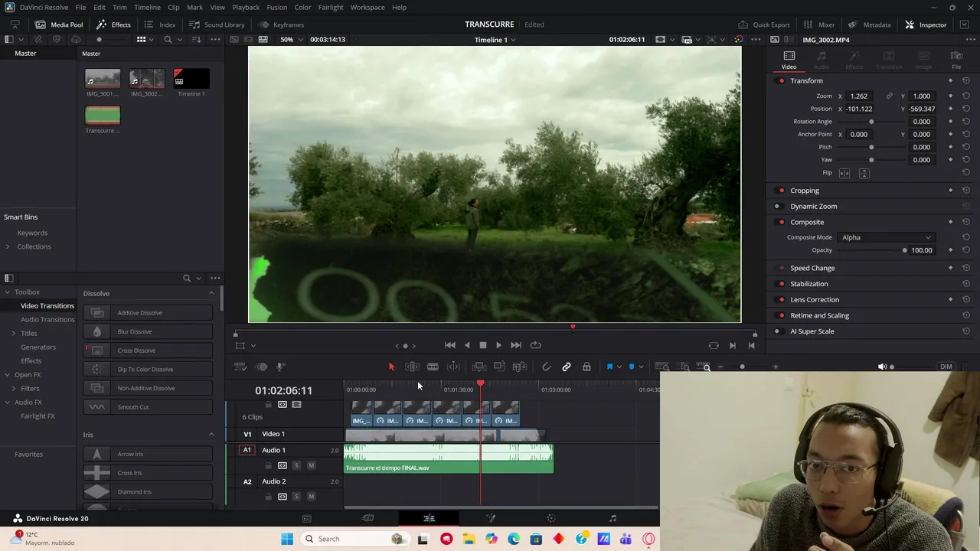Mute the Audio 1 track
This screenshot has height=551, width=980.
pos(311,465)
